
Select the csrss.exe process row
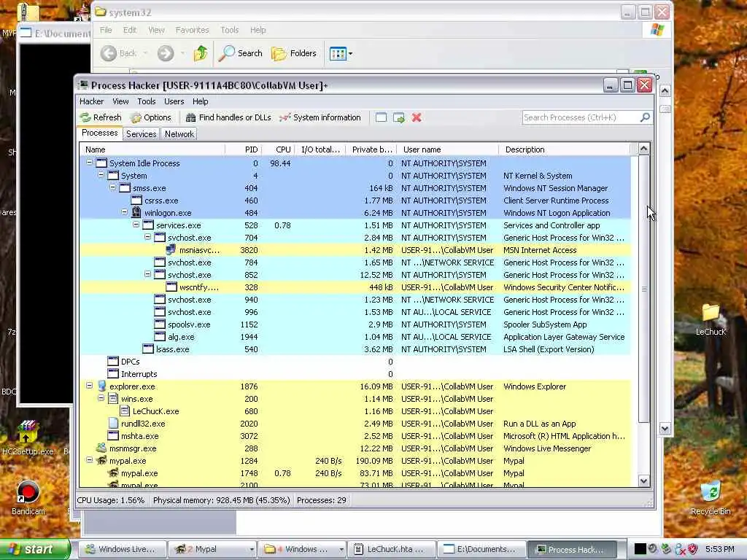(355, 201)
